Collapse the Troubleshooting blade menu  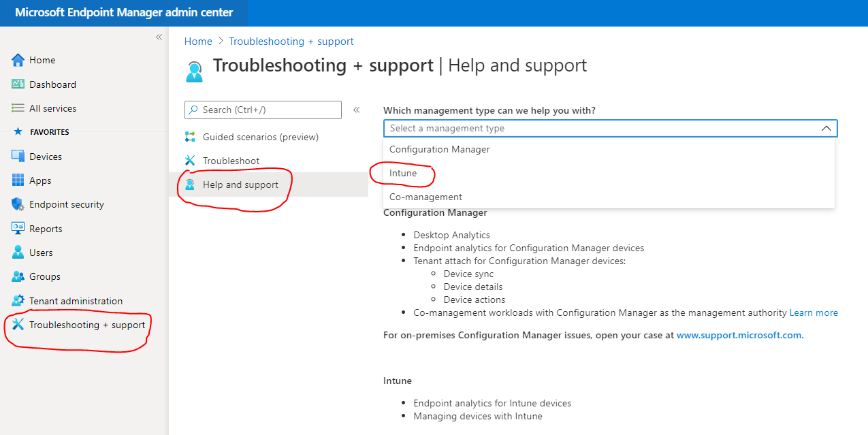pyautogui.click(x=356, y=110)
